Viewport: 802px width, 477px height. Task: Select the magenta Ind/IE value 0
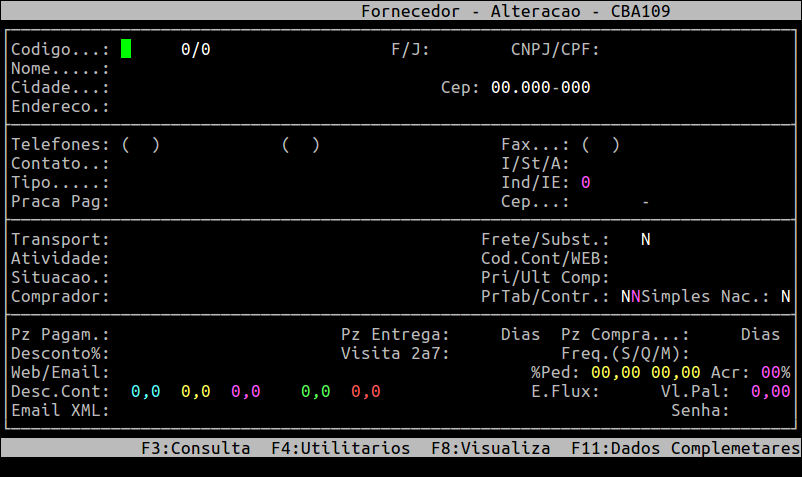(585, 183)
